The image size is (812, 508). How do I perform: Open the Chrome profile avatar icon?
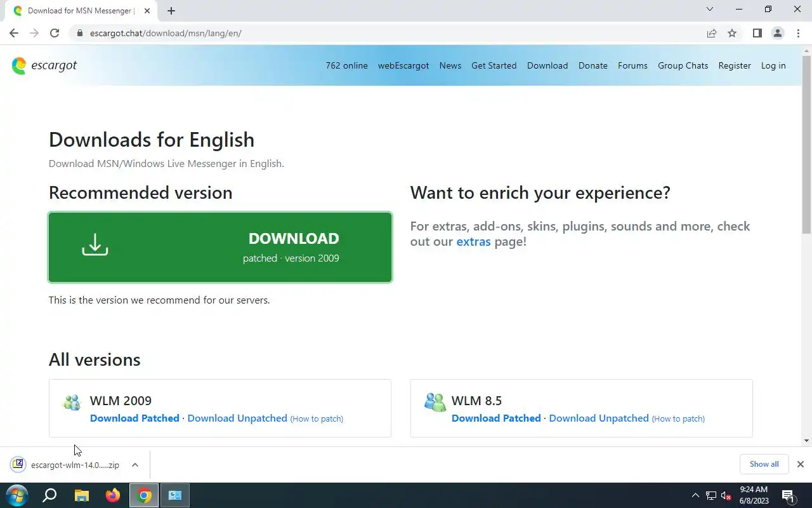tap(777, 33)
